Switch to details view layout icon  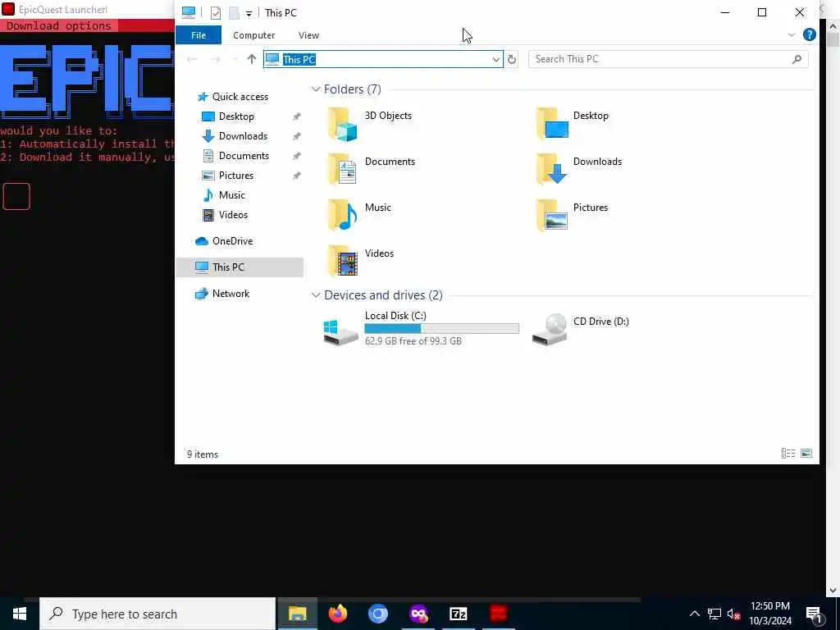pyautogui.click(x=788, y=454)
